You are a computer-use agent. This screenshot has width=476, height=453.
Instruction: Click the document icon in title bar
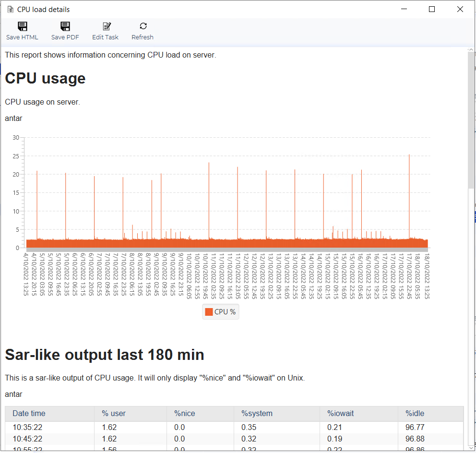click(10, 9)
